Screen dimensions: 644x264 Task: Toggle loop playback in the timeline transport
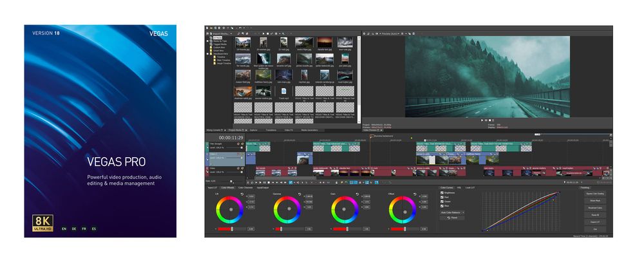coord(252,182)
